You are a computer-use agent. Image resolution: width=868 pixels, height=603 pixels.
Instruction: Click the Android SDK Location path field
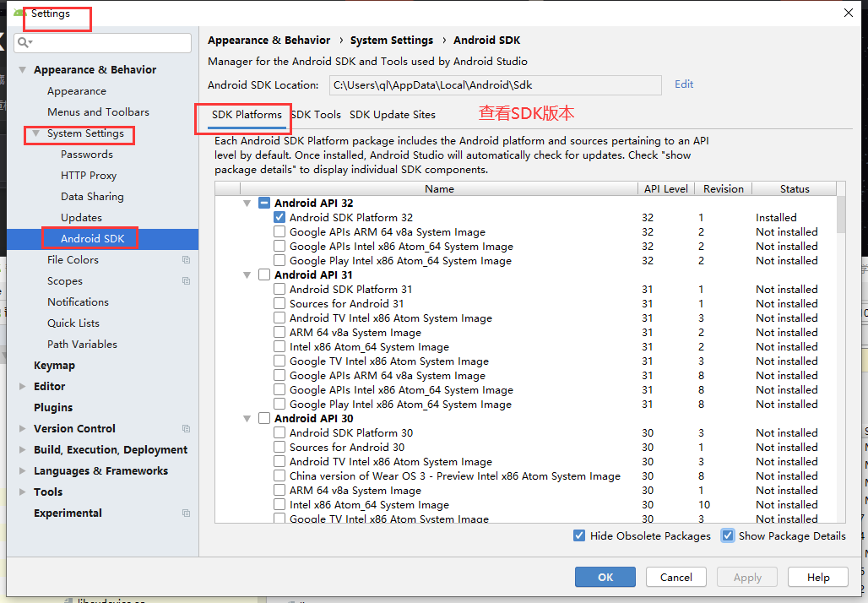496,85
